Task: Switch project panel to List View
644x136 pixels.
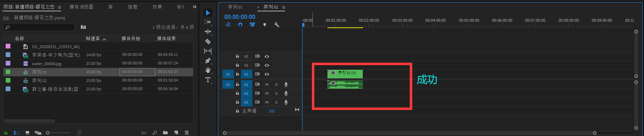Action: pyautogui.click(x=16, y=132)
